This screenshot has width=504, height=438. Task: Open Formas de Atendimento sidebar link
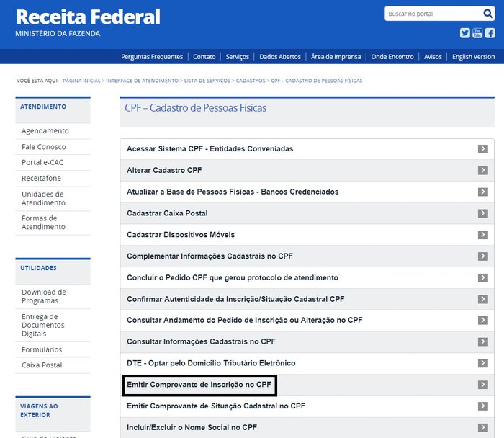pos(43,223)
